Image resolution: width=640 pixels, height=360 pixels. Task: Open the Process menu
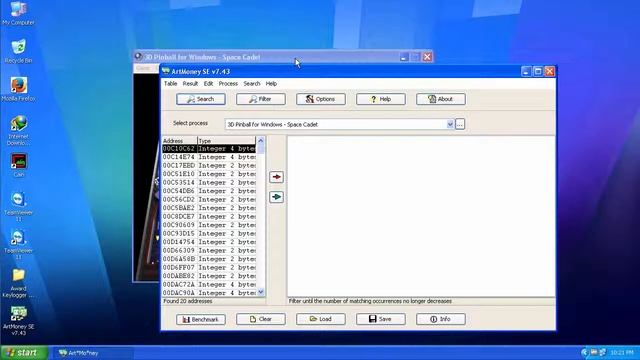[x=228, y=83]
